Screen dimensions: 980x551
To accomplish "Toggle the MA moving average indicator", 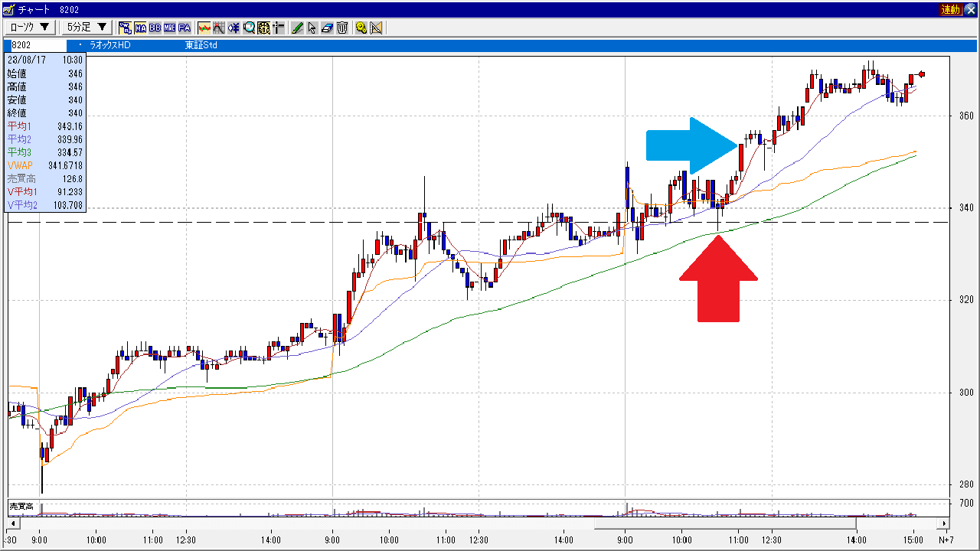I will [x=141, y=28].
